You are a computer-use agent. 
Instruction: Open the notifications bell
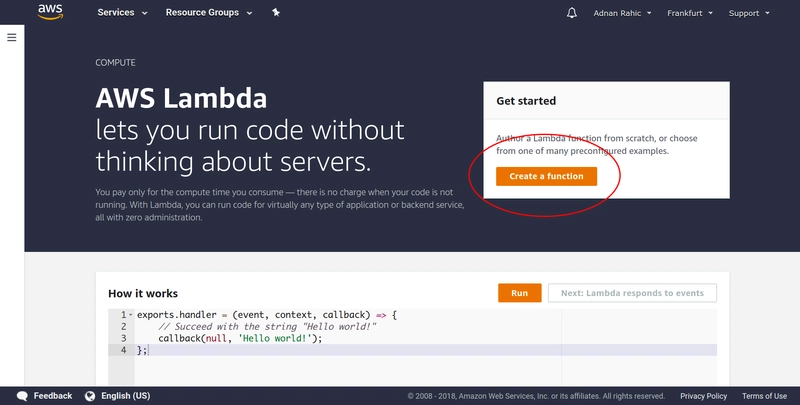coord(572,13)
